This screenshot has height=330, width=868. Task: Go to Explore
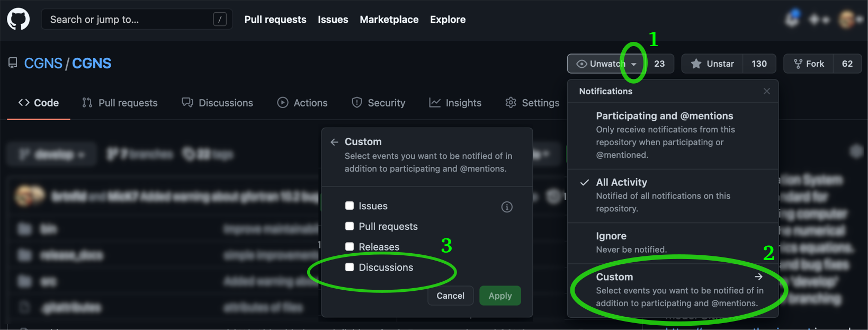coord(448,20)
